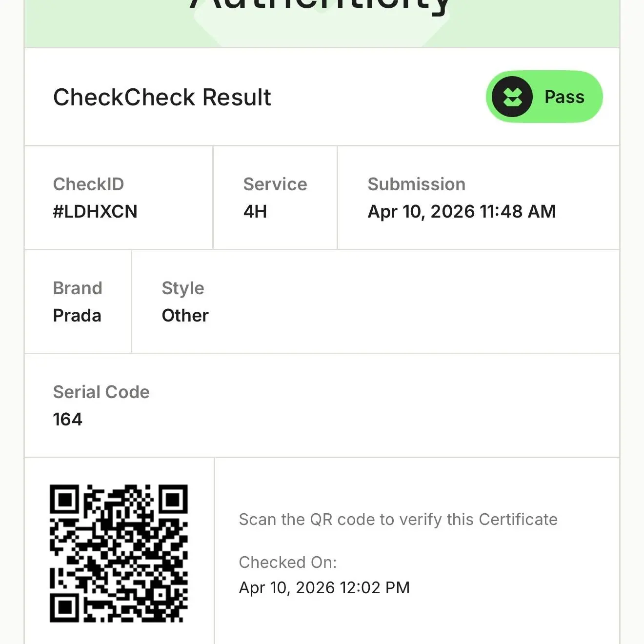Click the Brand field label
The height and width of the screenshot is (644, 644).
point(78,288)
